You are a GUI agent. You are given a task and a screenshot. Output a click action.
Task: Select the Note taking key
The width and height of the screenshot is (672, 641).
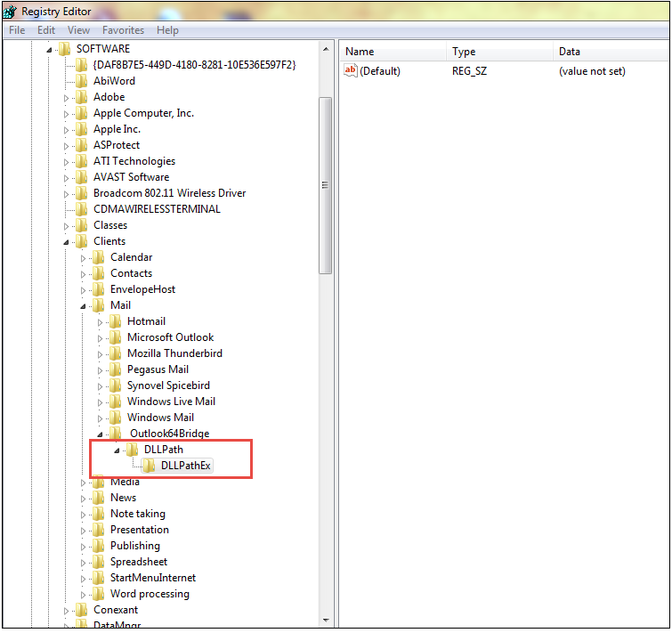coord(138,514)
